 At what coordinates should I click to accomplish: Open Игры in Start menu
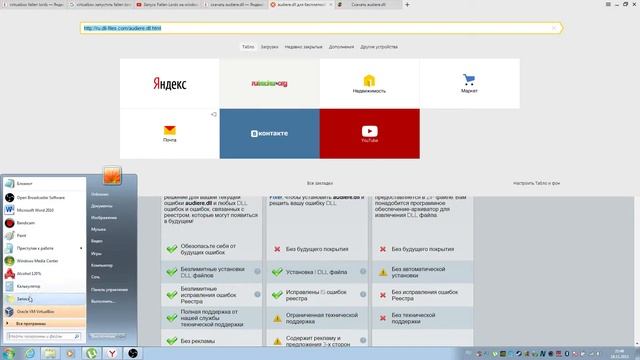(x=96, y=253)
